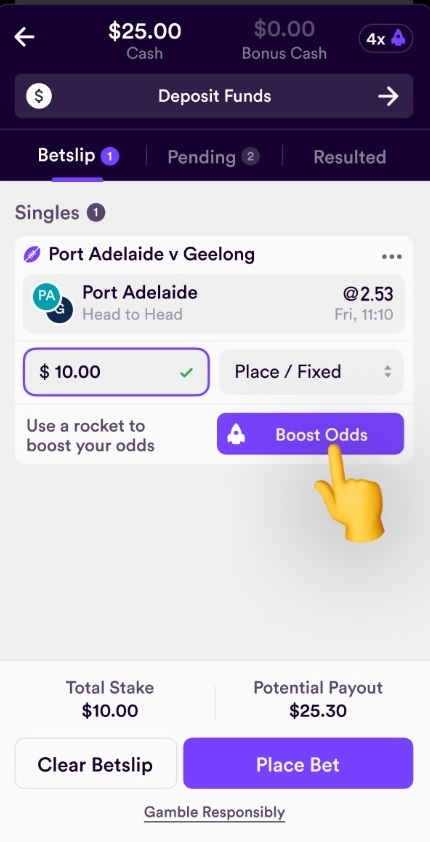The height and width of the screenshot is (842, 430).
Task: Focus the $10.00 stake input field
Action: pos(116,372)
